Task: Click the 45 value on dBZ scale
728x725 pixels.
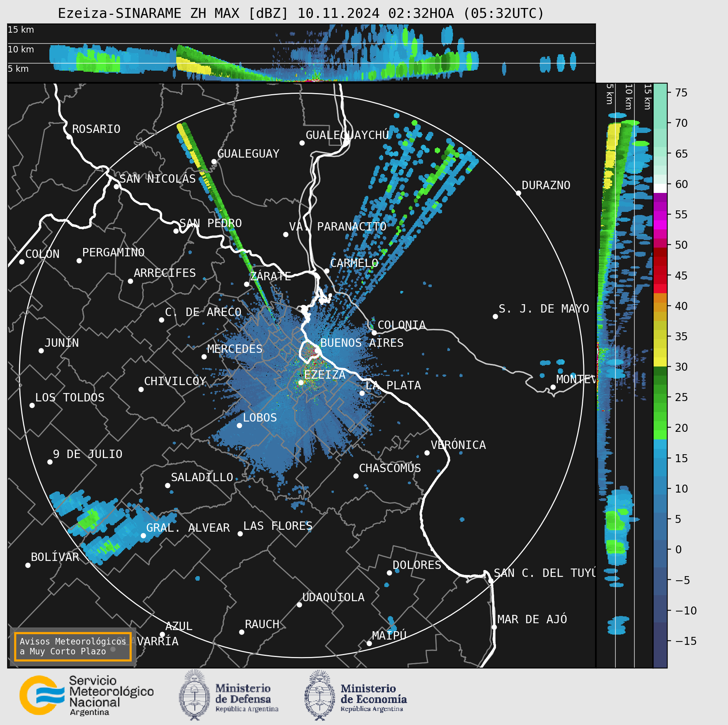Action: click(x=681, y=275)
